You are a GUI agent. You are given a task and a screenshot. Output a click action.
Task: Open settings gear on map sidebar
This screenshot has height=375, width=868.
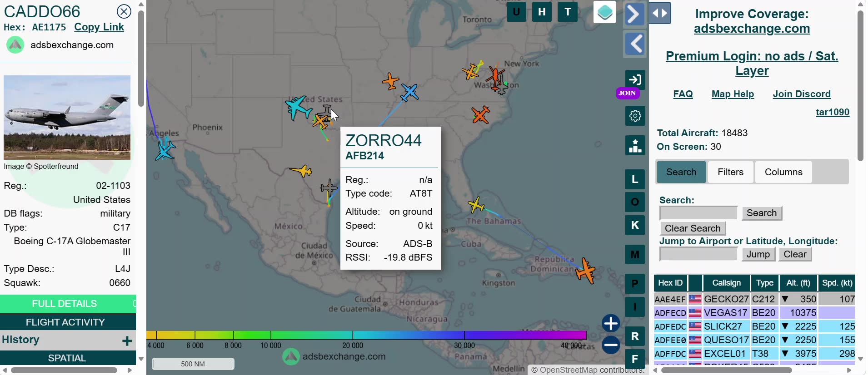coord(635,116)
